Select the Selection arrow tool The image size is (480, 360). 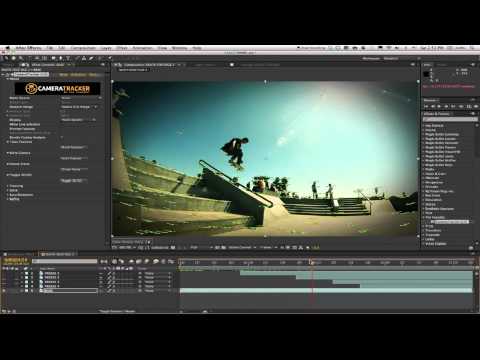6,58
